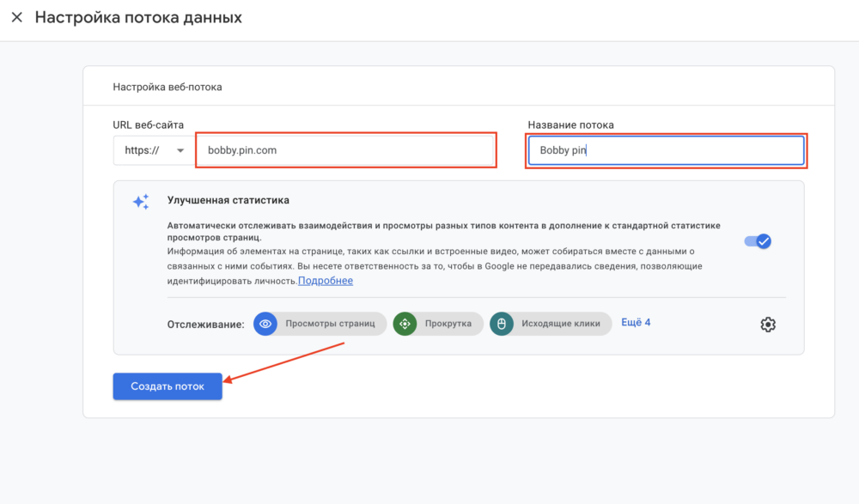Click the mouse icon for Исходящие клики
Screen dimensions: 859x504
tap(502, 324)
